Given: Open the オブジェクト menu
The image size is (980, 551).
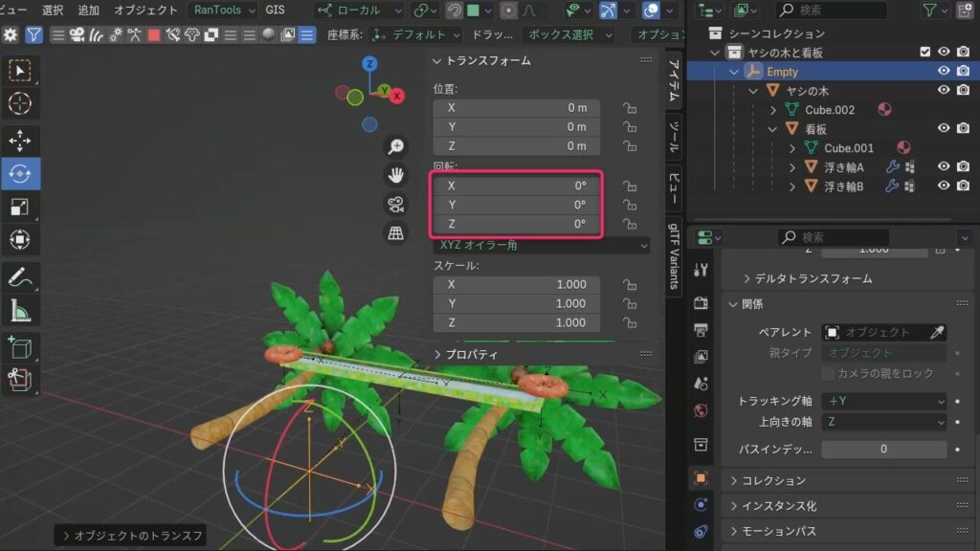Looking at the screenshot, I should point(145,10).
